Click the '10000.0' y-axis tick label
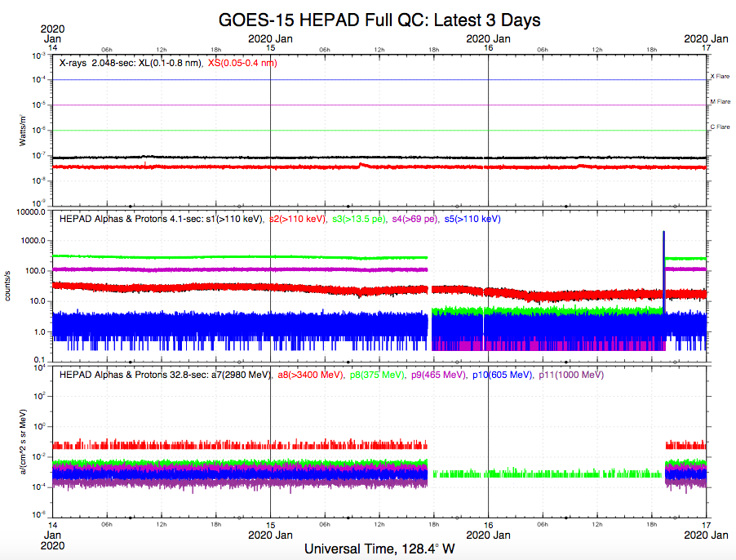736x560 pixels. (x=31, y=211)
